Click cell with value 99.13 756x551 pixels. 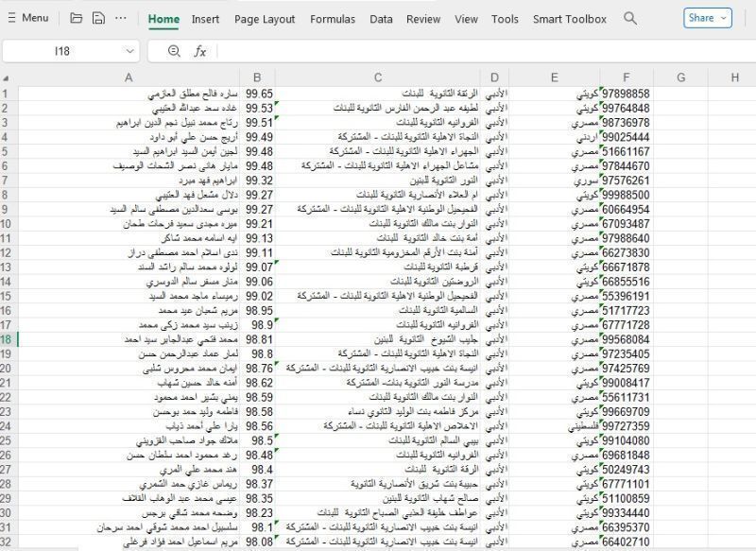[257, 238]
